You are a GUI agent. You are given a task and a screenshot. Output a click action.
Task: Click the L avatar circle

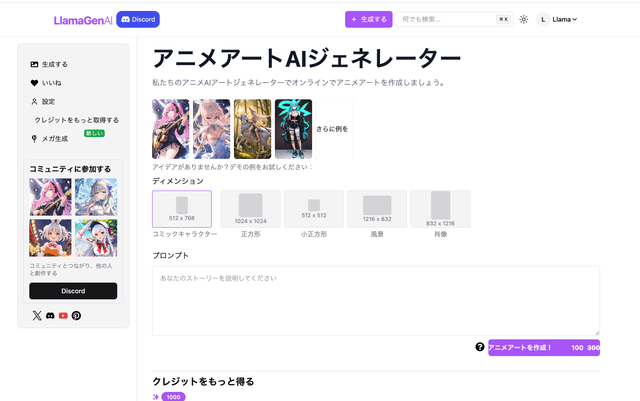543,19
